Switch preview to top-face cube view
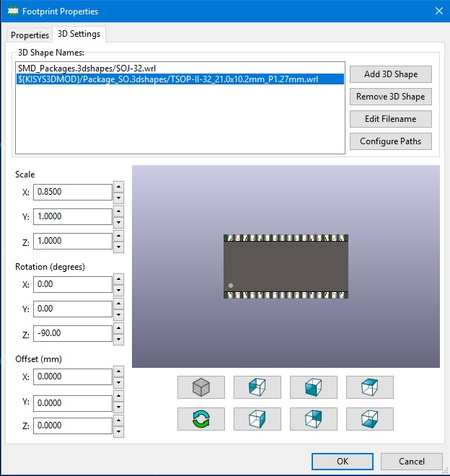Screen dimensions: 450x476 [x=369, y=387]
